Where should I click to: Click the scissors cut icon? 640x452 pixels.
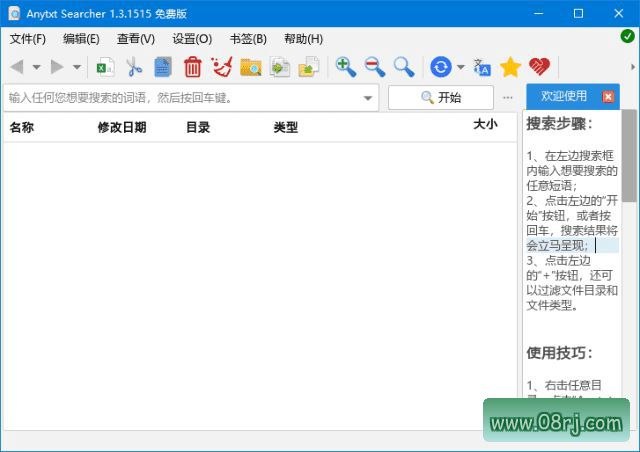click(134, 67)
